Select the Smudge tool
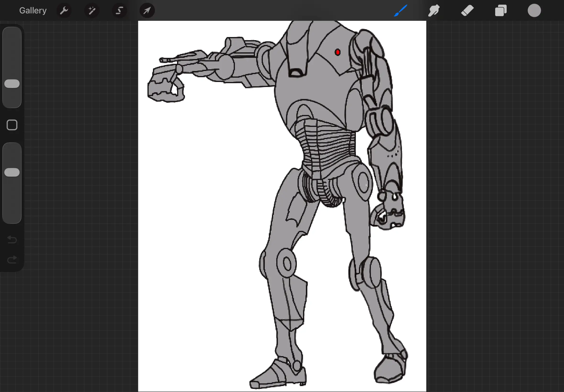This screenshot has height=392, width=564. tap(434, 11)
